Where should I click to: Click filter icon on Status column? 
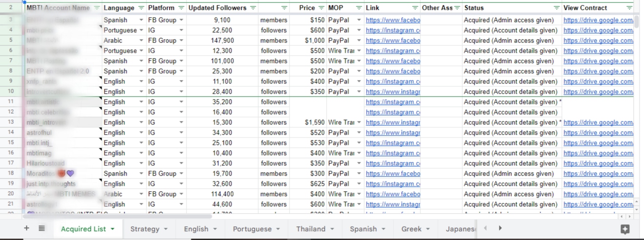tap(556, 8)
